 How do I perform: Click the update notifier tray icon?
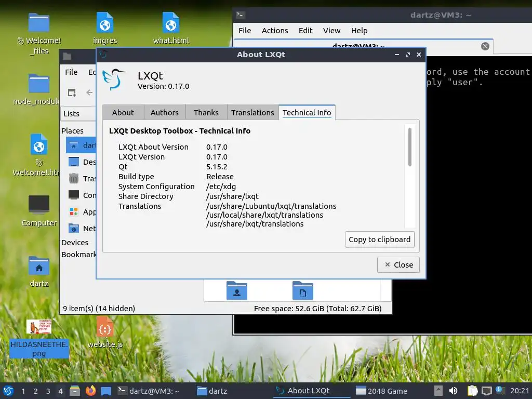tap(499, 390)
